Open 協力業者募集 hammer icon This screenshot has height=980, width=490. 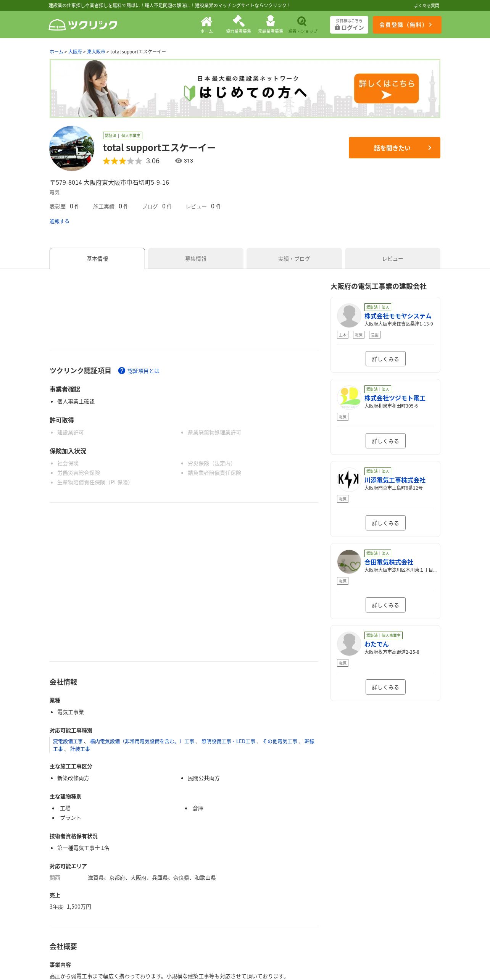coord(239,25)
